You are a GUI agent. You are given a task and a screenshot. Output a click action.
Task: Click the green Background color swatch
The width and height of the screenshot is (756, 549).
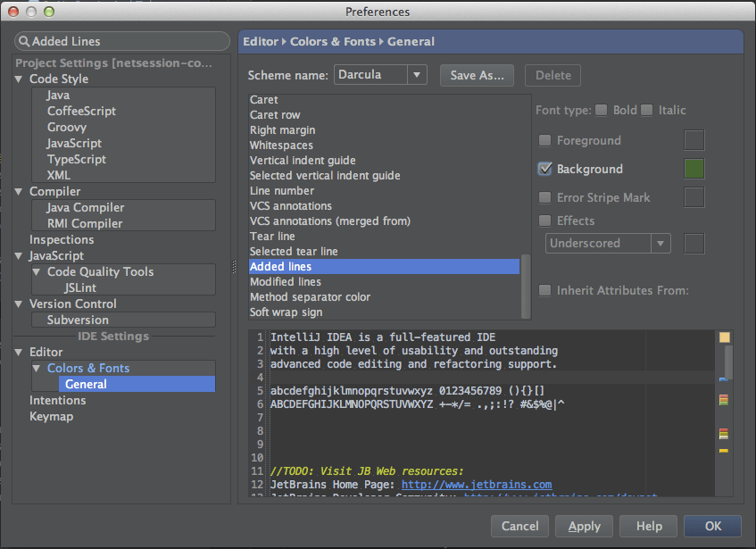point(694,169)
